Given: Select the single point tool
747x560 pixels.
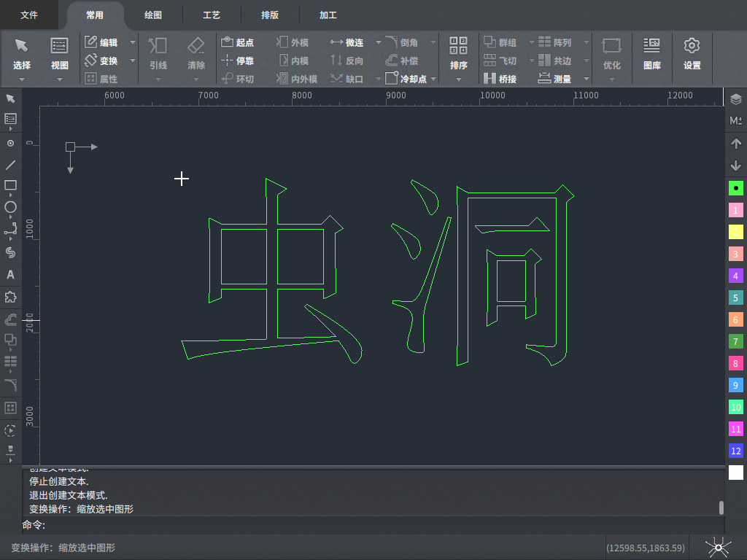Looking at the screenshot, I should (10, 144).
